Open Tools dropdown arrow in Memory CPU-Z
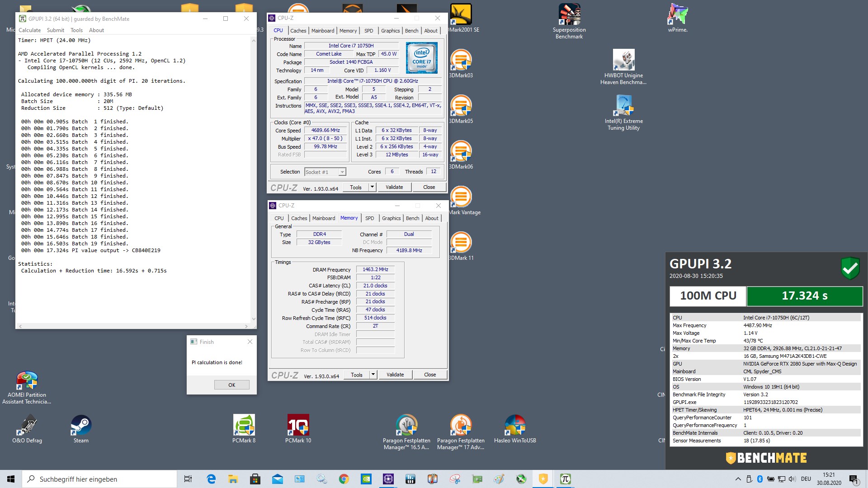The image size is (868, 488). pyautogui.click(x=373, y=375)
